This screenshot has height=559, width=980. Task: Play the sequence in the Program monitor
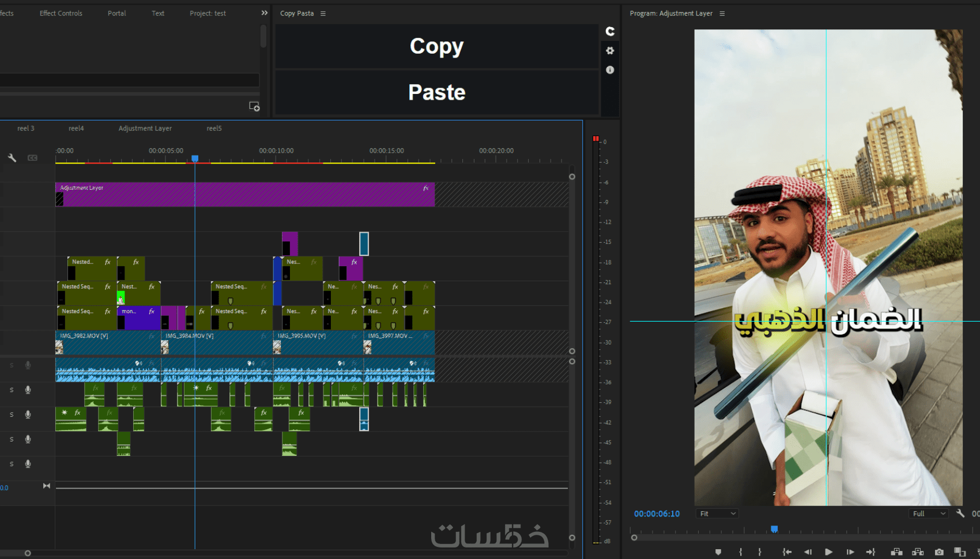click(828, 552)
